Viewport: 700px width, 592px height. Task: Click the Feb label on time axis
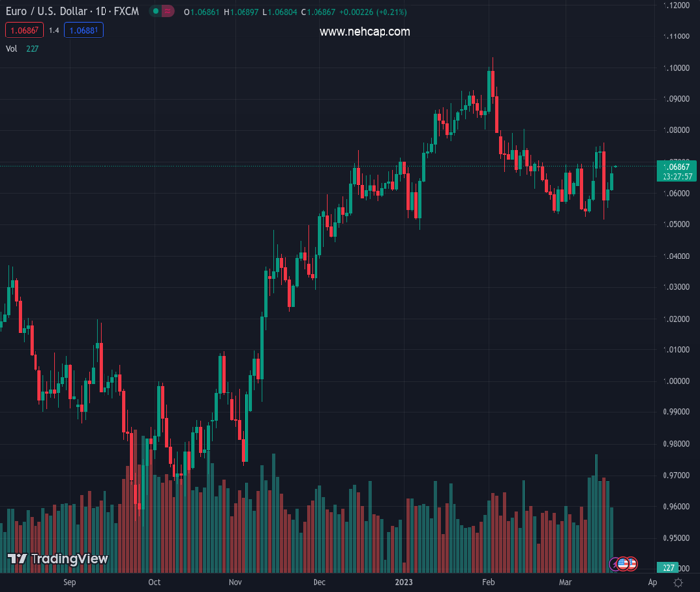[x=487, y=583]
